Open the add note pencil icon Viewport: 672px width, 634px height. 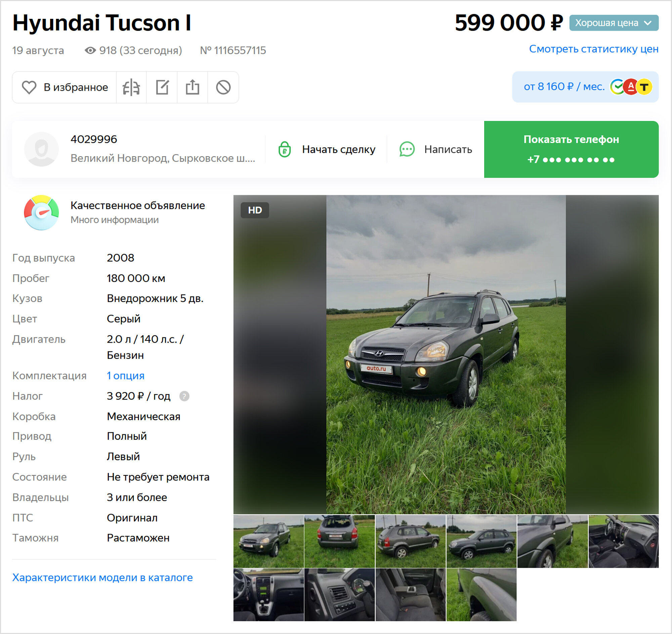(162, 87)
